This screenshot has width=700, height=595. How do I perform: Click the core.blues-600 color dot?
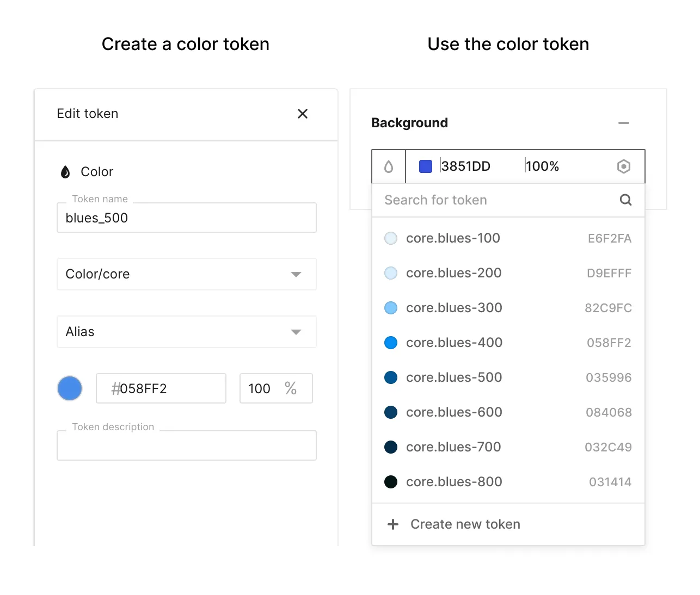pos(391,412)
